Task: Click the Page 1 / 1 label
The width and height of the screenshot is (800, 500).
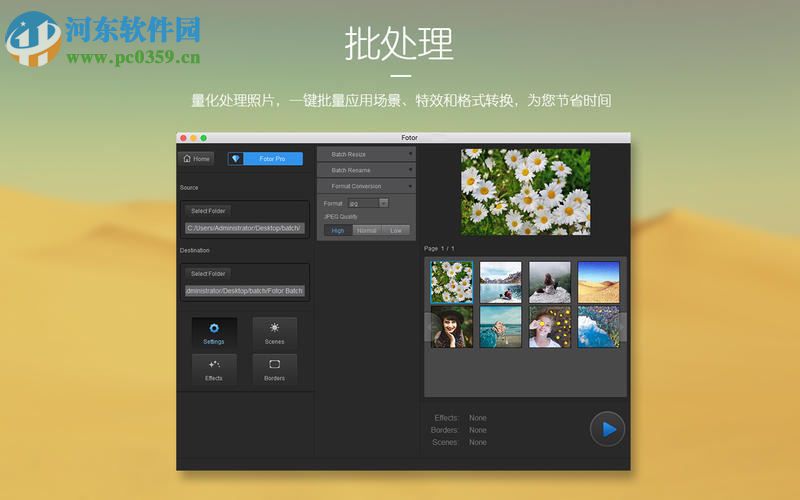Action: 439,248
